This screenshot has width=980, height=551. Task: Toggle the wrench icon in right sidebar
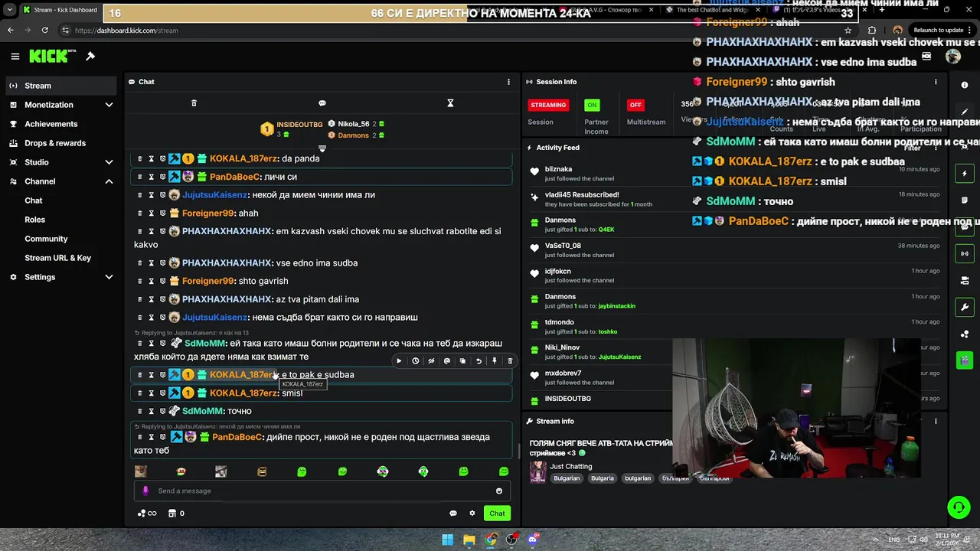tap(965, 307)
